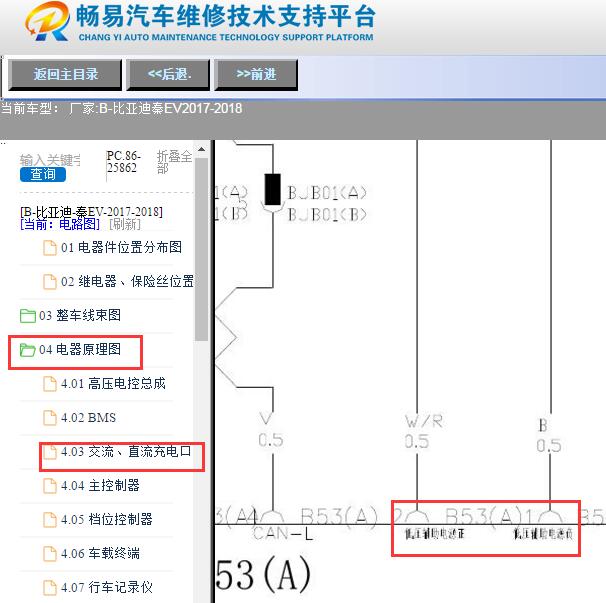Open 4.05 档位控制器 diagram

click(107, 520)
